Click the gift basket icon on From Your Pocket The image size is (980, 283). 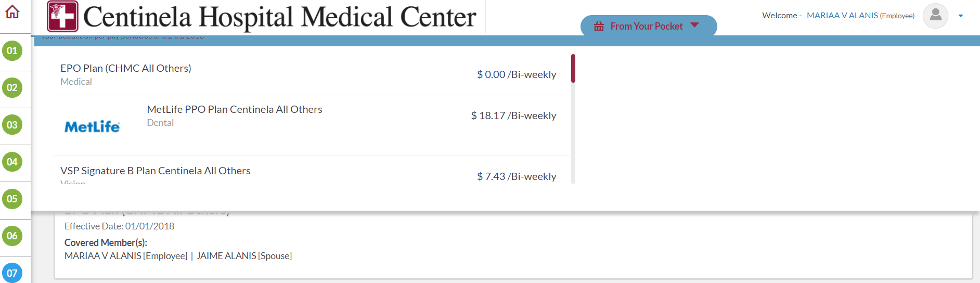[x=599, y=26]
